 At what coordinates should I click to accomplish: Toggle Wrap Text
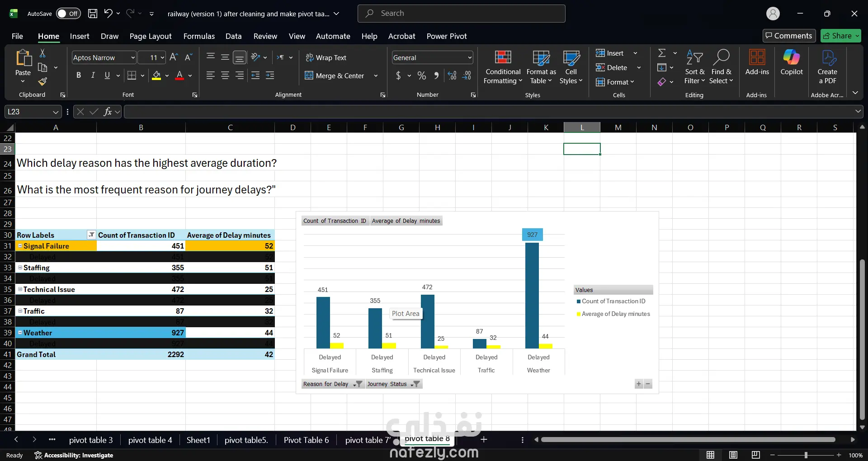[x=326, y=57]
